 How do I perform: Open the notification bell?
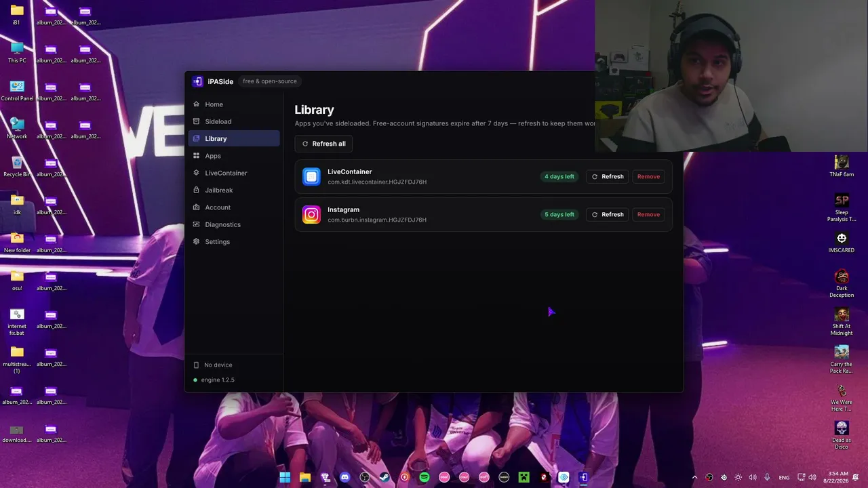[856, 477]
